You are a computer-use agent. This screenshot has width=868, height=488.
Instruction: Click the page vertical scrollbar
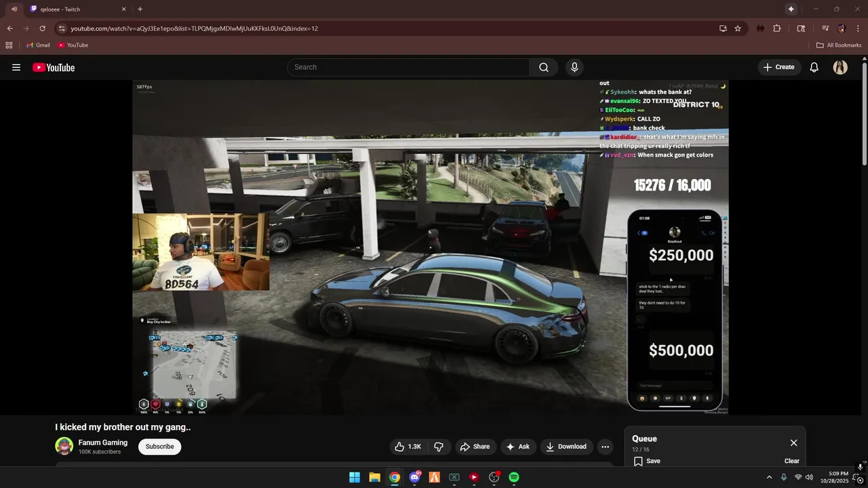point(865,114)
